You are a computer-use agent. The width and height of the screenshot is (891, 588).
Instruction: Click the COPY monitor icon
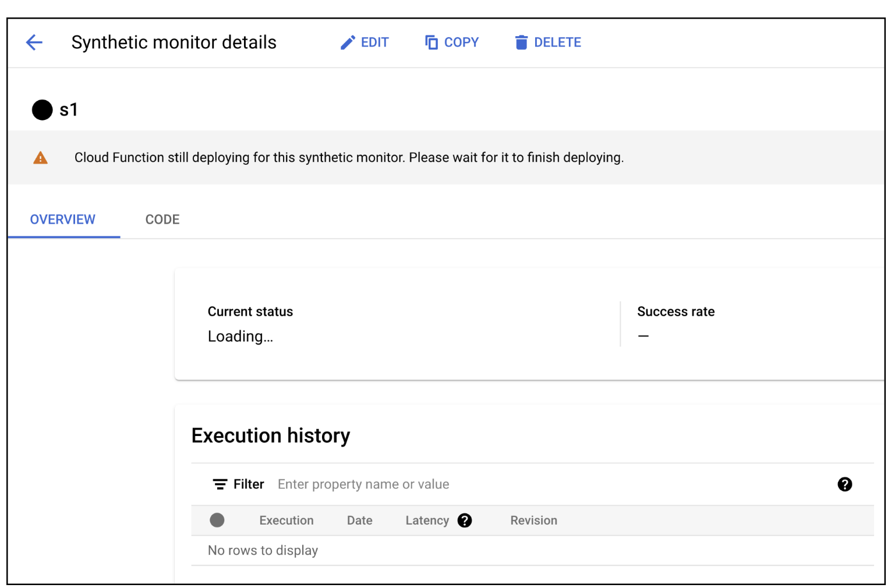pyautogui.click(x=432, y=42)
